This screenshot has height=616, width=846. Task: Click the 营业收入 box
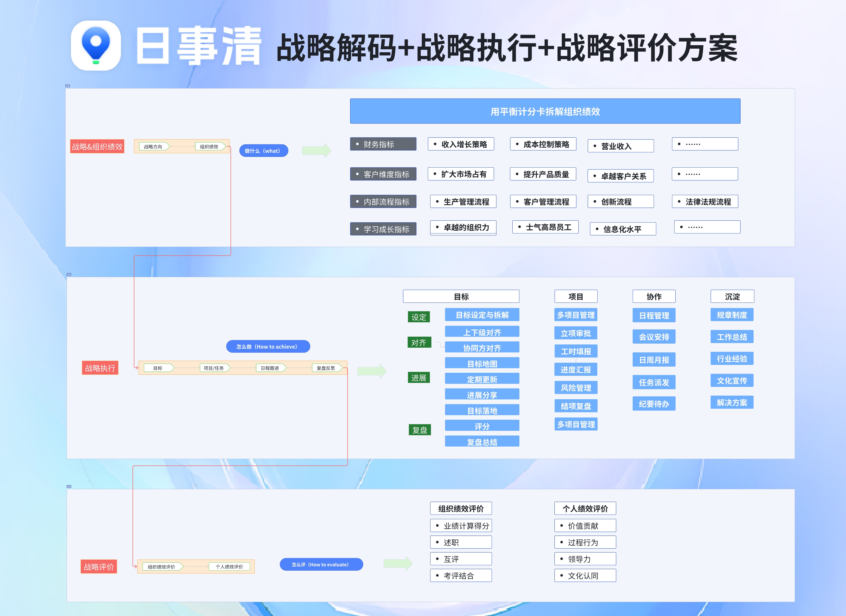coord(621,146)
